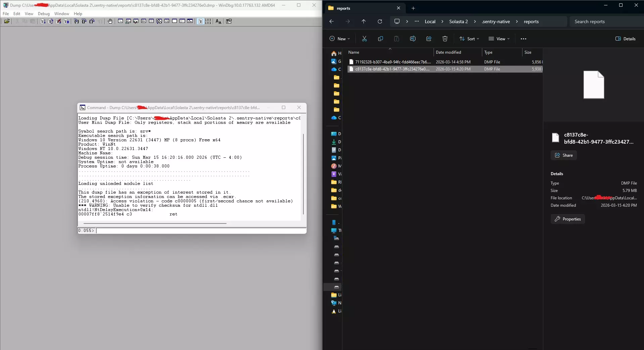The height and width of the screenshot is (350, 644).
Task: Turn Source mode on in WinDbg toolbar
Action: (200, 21)
